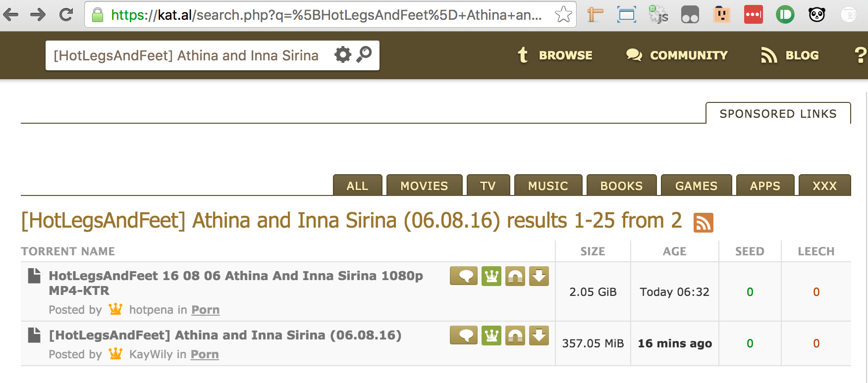Download the MP4-KTR torrent file
868x383 pixels.
click(539, 276)
